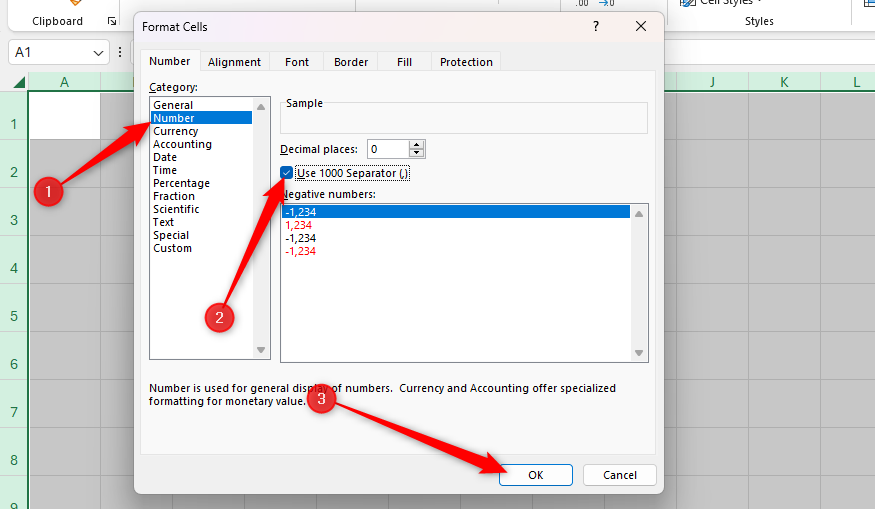Screen dimensions: 875x509
Task: Select the red 1,234 negative format
Action: [x=299, y=225]
